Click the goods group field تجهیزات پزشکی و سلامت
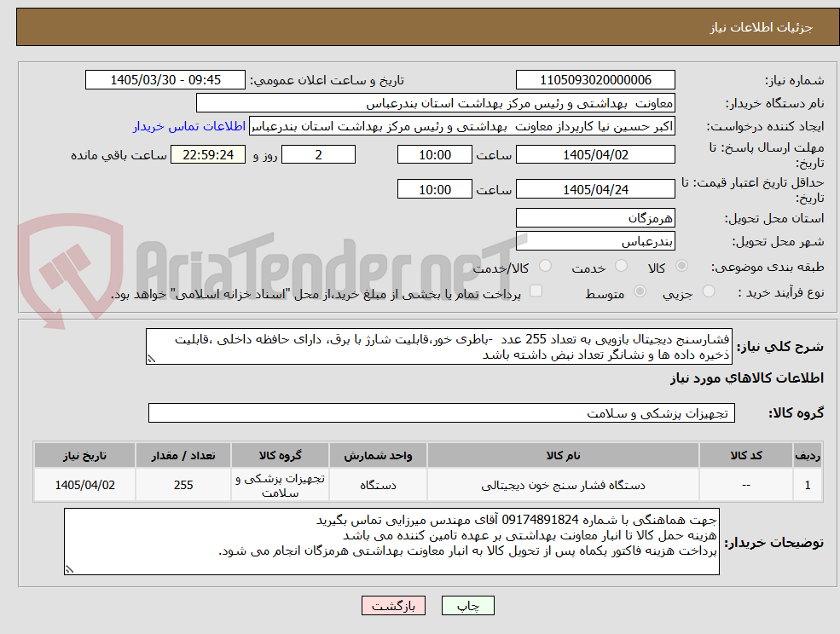Screen dimensions: 840x634 [442, 413]
